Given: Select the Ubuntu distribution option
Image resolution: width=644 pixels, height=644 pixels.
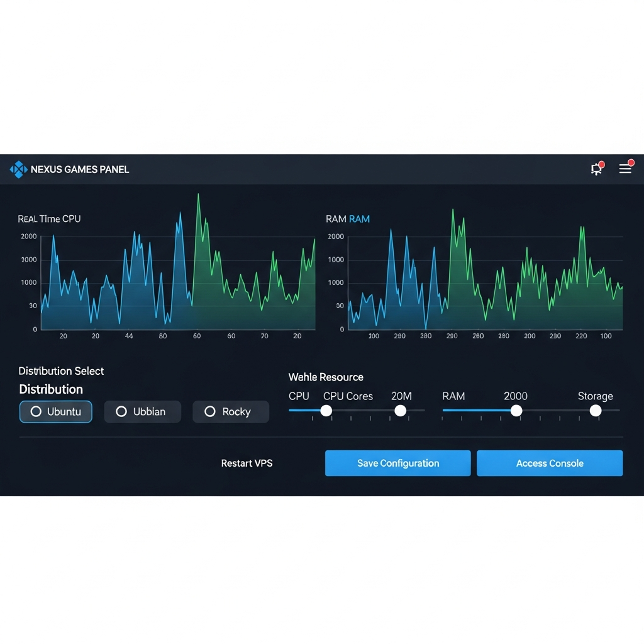Looking at the screenshot, I should click(56, 412).
